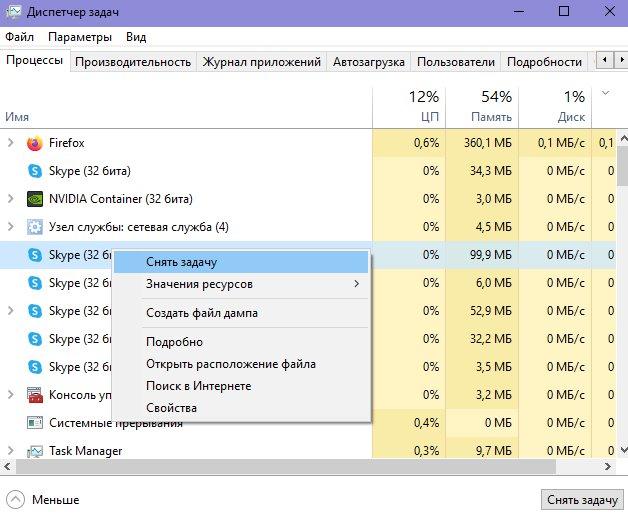Image resolution: width=628 pixels, height=524 pixels.
Task: Choose Свойства in the context menu
Action: 241,408
